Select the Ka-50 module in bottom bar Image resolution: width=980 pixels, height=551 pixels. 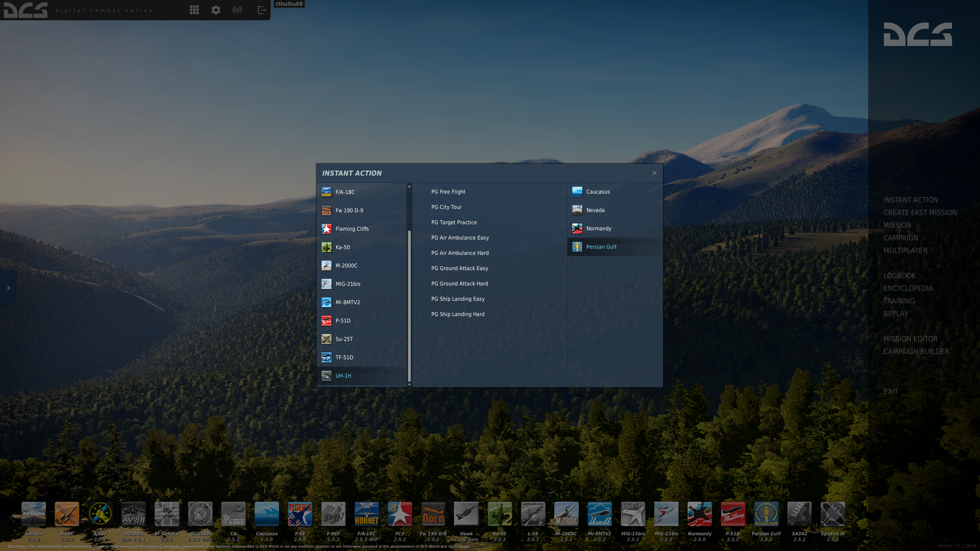(x=500, y=514)
